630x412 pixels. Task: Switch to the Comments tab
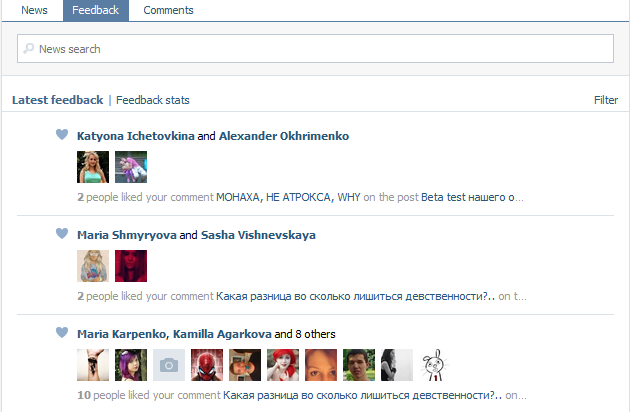[x=168, y=10]
